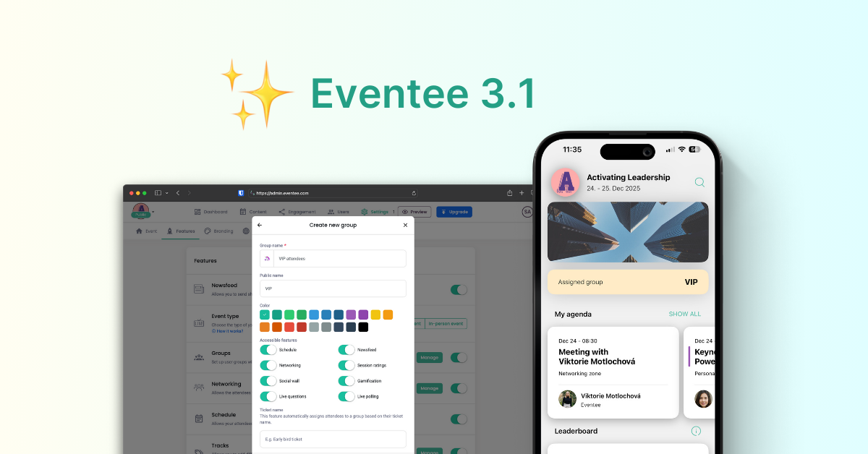Click the Safari share icon

click(509, 193)
